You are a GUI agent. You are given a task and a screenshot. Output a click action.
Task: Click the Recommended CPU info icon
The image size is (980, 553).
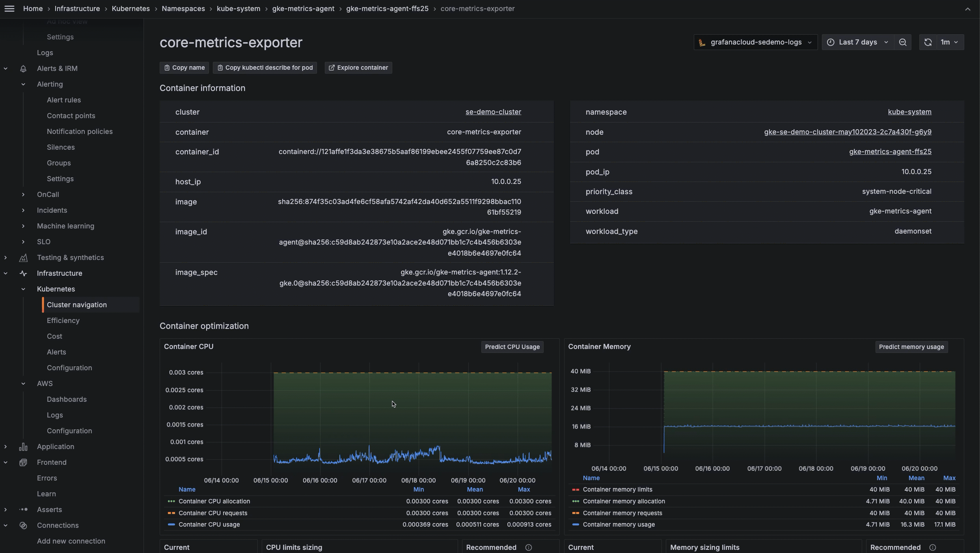[529, 547]
